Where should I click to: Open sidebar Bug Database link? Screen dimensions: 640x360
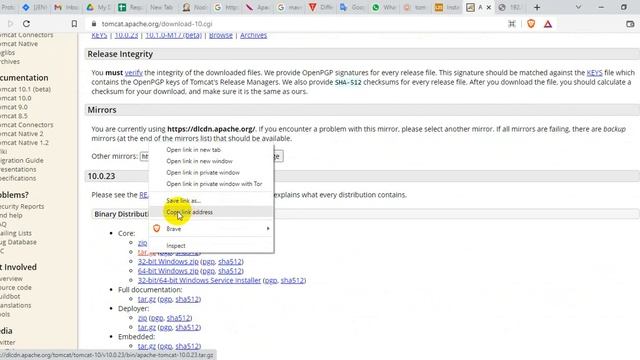click(18, 242)
